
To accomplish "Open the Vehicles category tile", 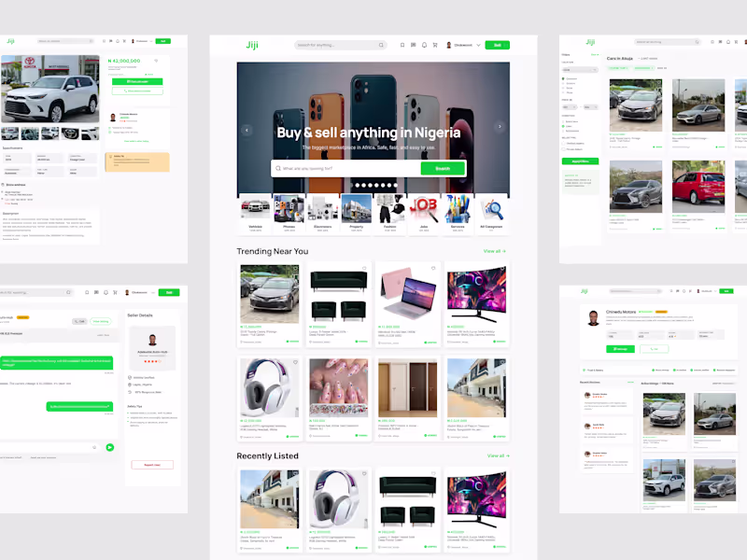I will pyautogui.click(x=255, y=214).
